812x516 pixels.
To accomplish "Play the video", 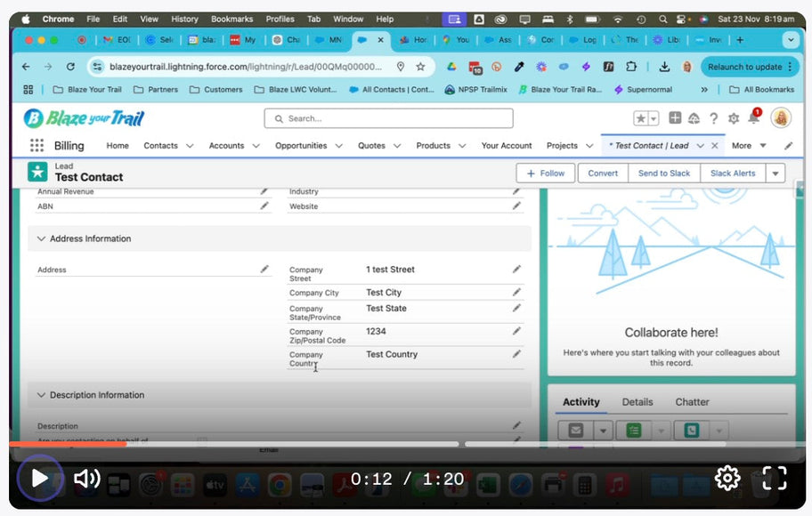I will click(x=39, y=479).
